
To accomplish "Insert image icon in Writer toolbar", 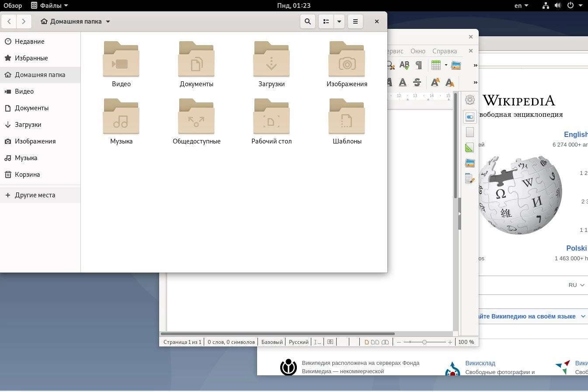I will tap(456, 65).
